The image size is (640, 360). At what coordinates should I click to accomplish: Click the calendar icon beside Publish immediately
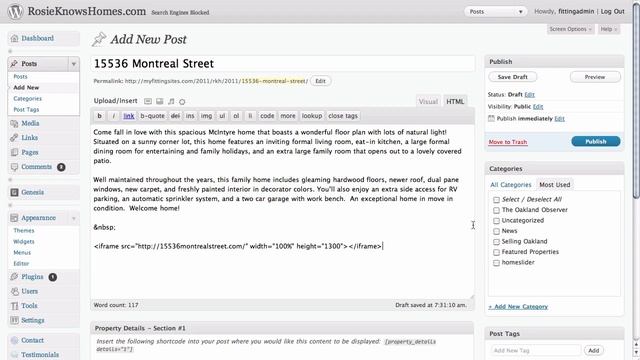[491, 118]
